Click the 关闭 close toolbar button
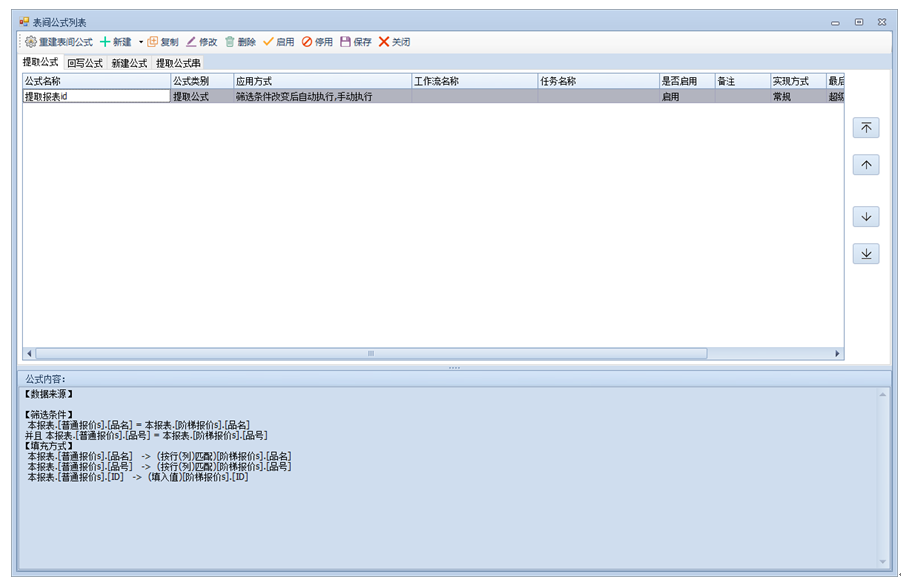901x581 pixels. pyautogui.click(x=394, y=42)
